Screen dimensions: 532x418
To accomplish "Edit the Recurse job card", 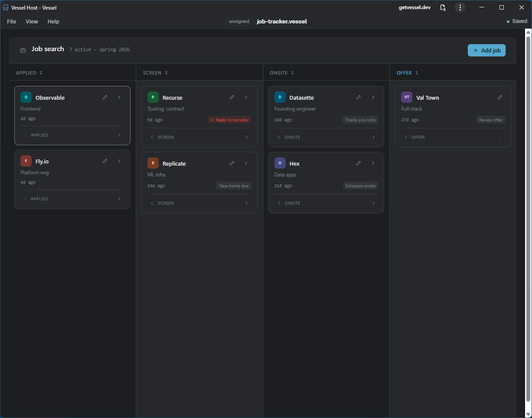I will tap(232, 98).
